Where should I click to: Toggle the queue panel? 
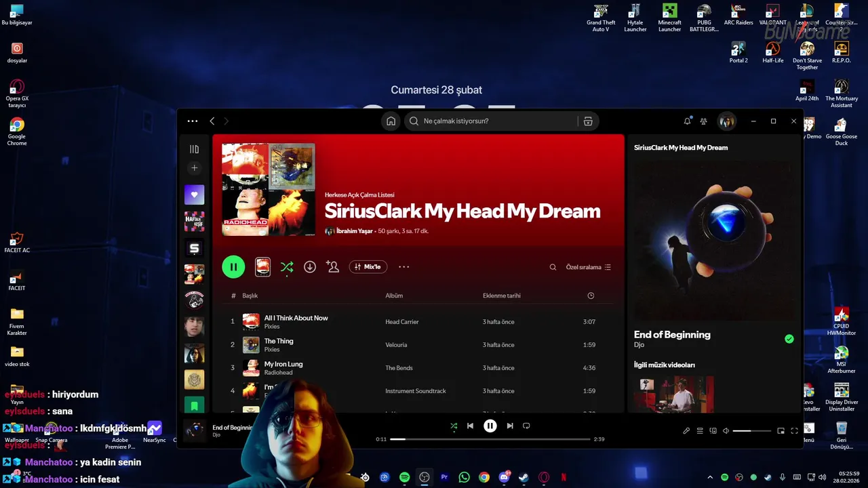click(x=700, y=431)
